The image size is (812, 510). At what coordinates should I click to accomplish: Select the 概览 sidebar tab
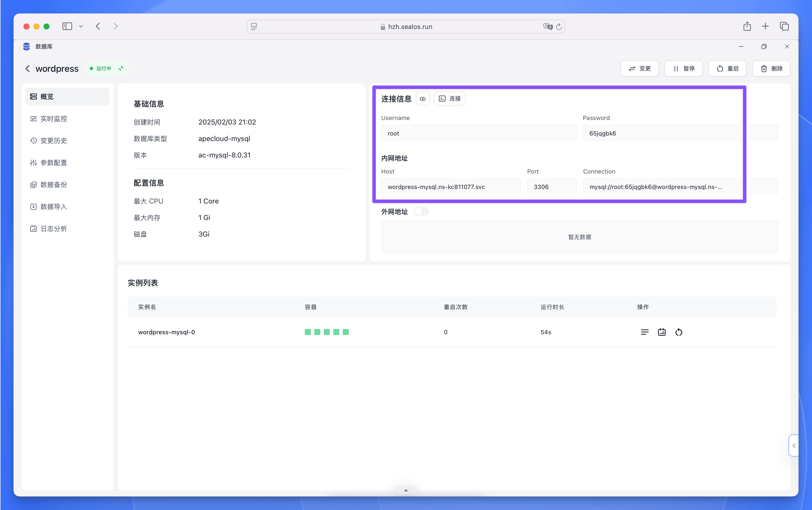pyautogui.click(x=67, y=96)
